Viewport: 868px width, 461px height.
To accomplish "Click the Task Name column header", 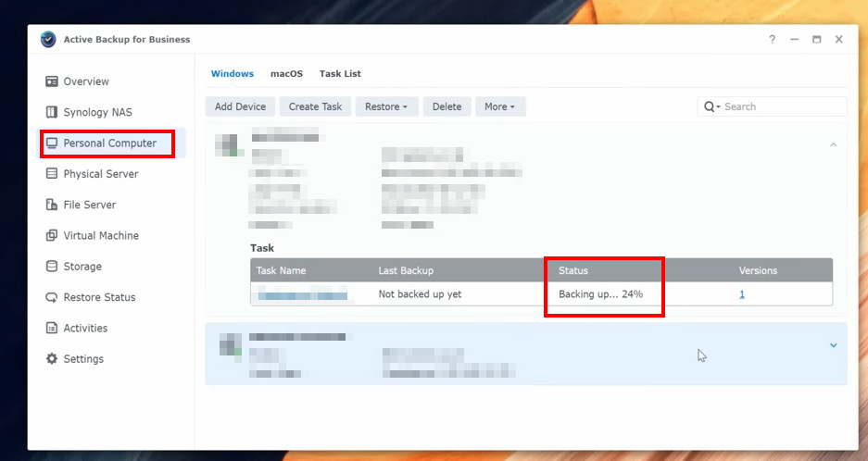I will click(281, 270).
